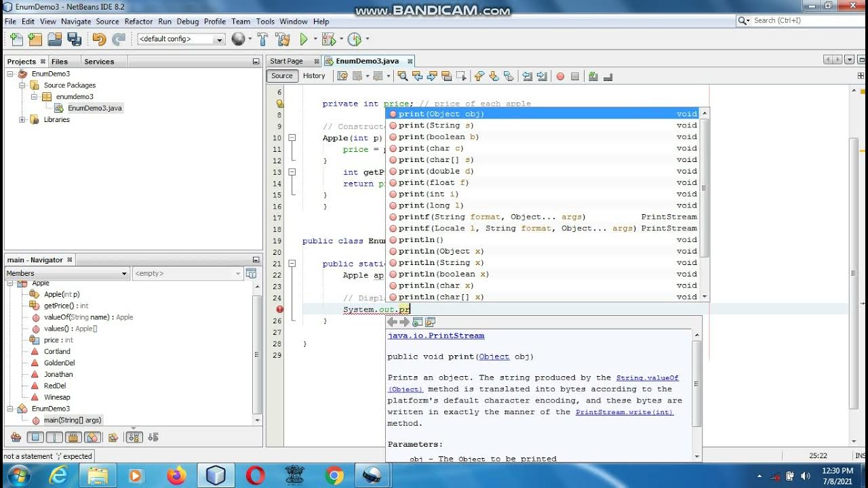Collapse the EnumDemo3 project node

pos(10,74)
